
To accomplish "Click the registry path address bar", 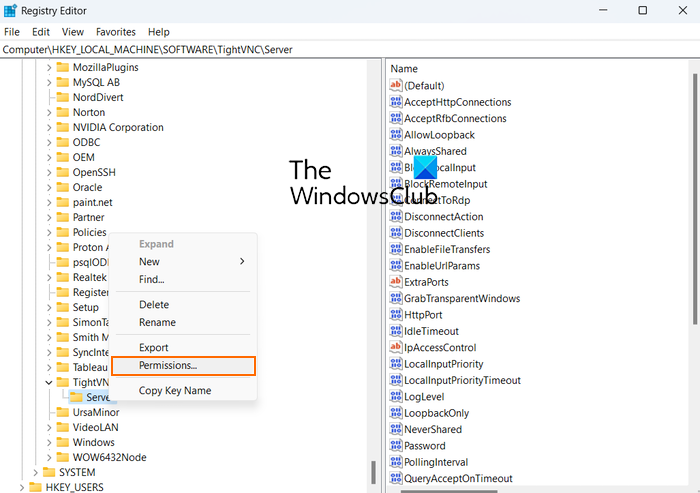I will [350, 50].
